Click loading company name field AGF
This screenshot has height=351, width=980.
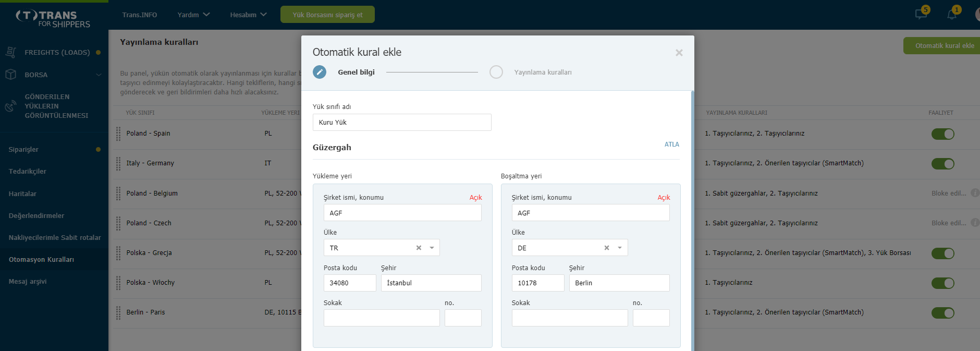pyautogui.click(x=402, y=213)
